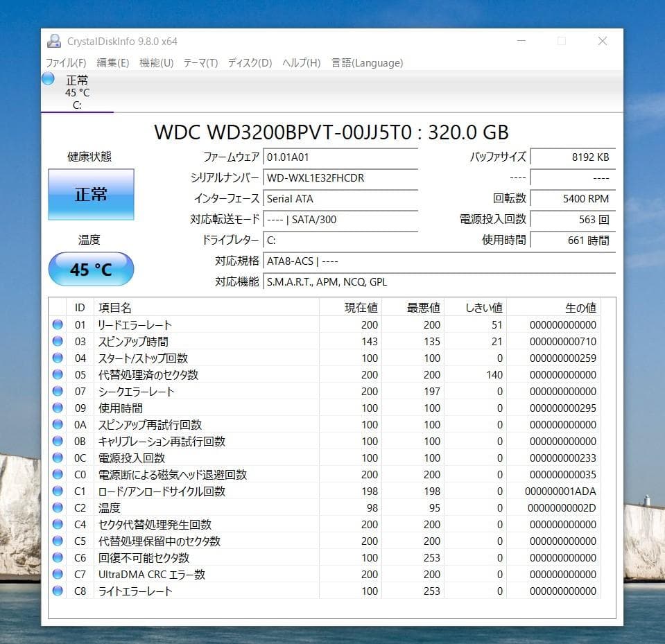Click the status orb for row 09 使用時間
Viewport: 665px width, 644px height.
58,408
